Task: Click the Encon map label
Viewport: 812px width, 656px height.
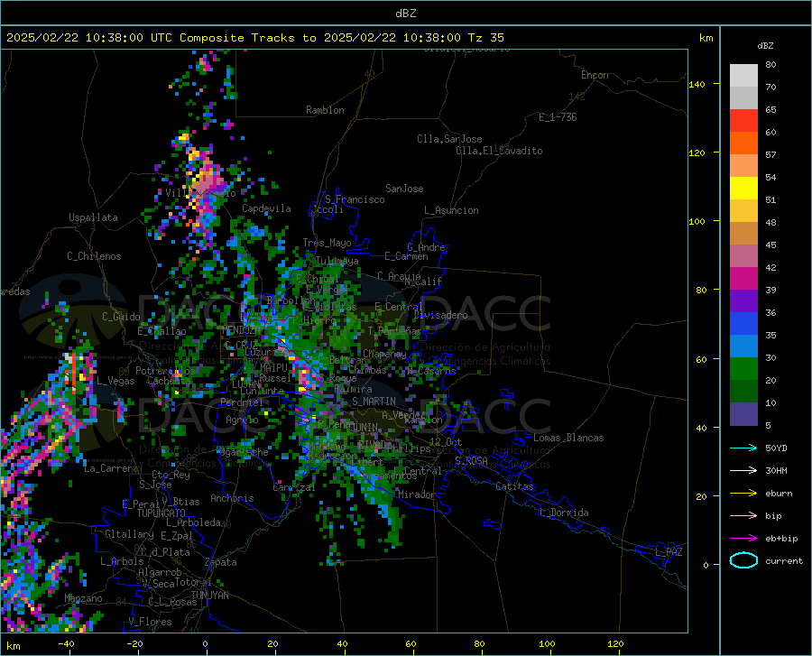Action: 595,75
